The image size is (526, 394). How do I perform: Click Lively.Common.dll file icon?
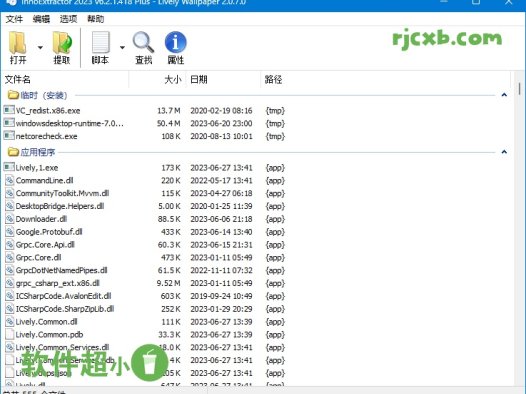10,322
